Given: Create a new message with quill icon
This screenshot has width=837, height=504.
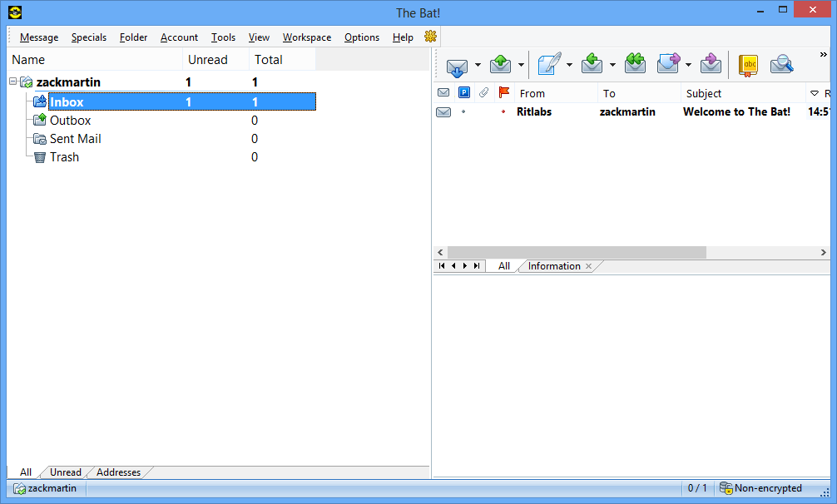Looking at the screenshot, I should pos(549,64).
